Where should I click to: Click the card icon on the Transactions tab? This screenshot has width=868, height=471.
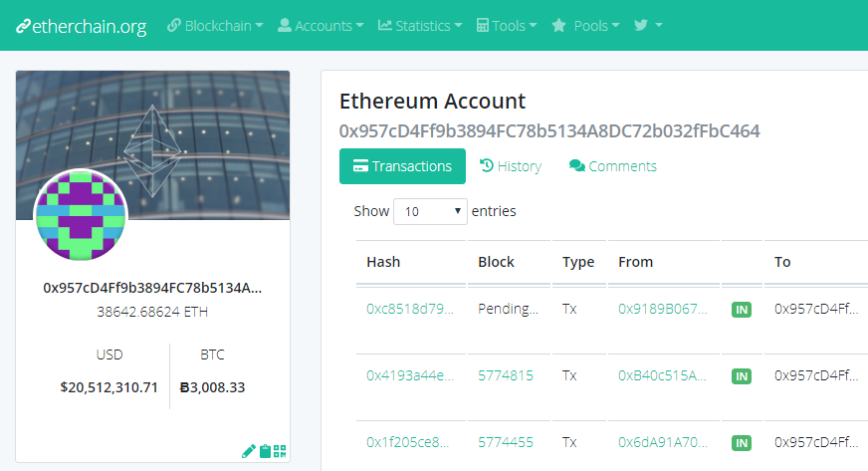click(360, 165)
